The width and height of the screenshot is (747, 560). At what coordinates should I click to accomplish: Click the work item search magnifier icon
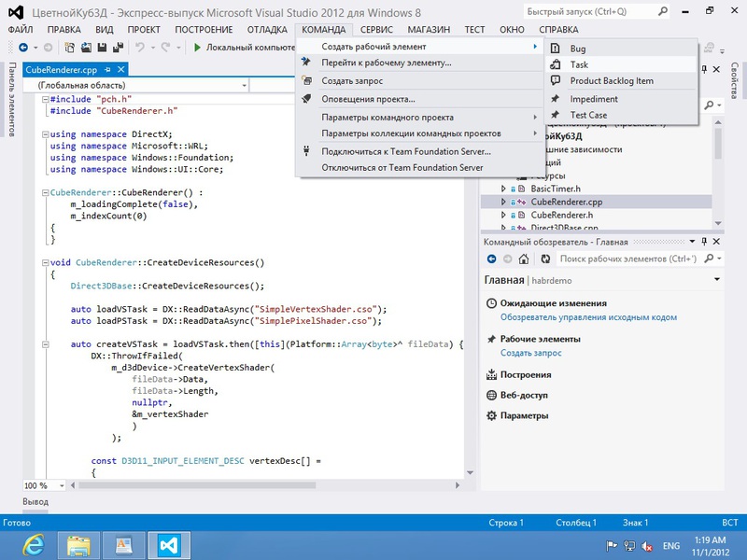coord(709,259)
